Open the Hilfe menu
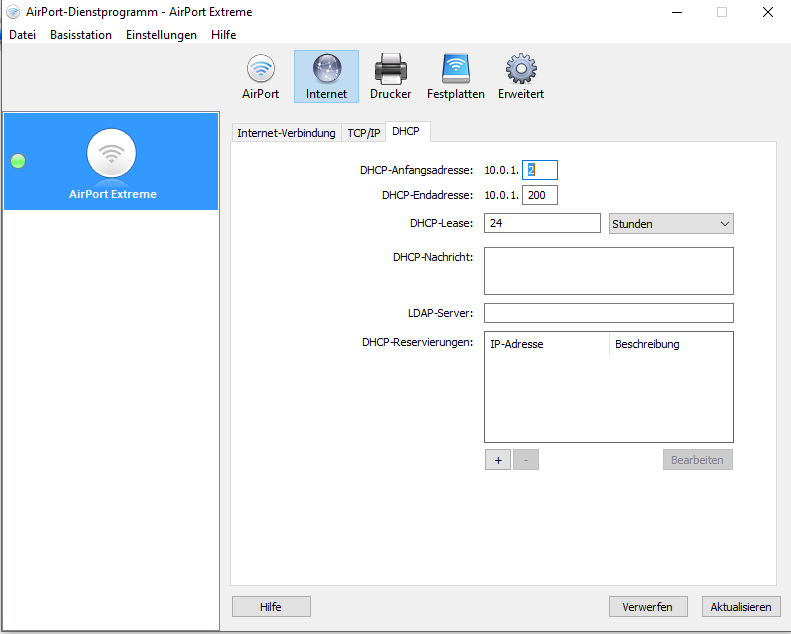 223,35
